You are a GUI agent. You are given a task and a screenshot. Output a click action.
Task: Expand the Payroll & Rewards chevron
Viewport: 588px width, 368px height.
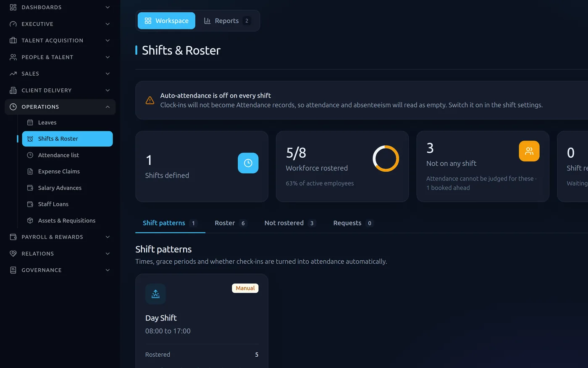(x=108, y=237)
